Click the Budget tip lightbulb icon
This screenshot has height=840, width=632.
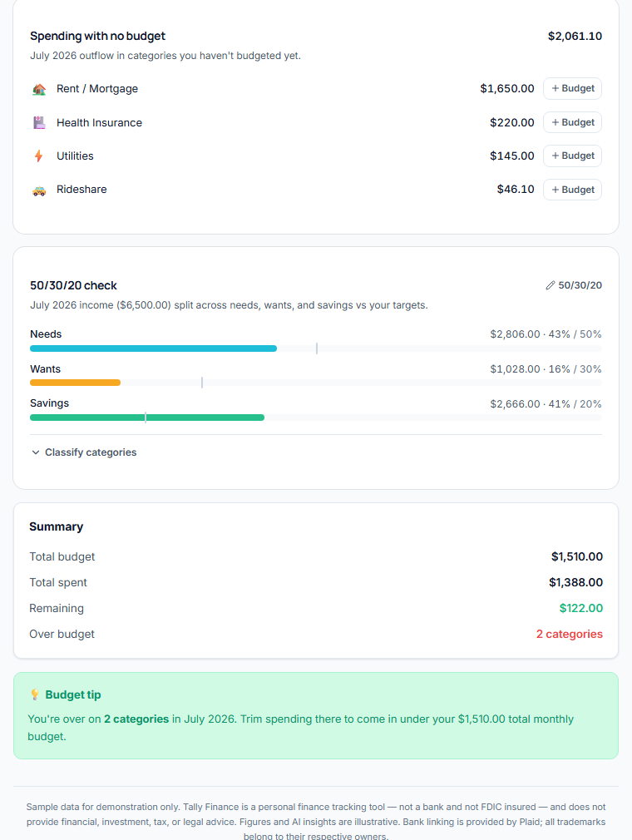pyautogui.click(x=35, y=694)
